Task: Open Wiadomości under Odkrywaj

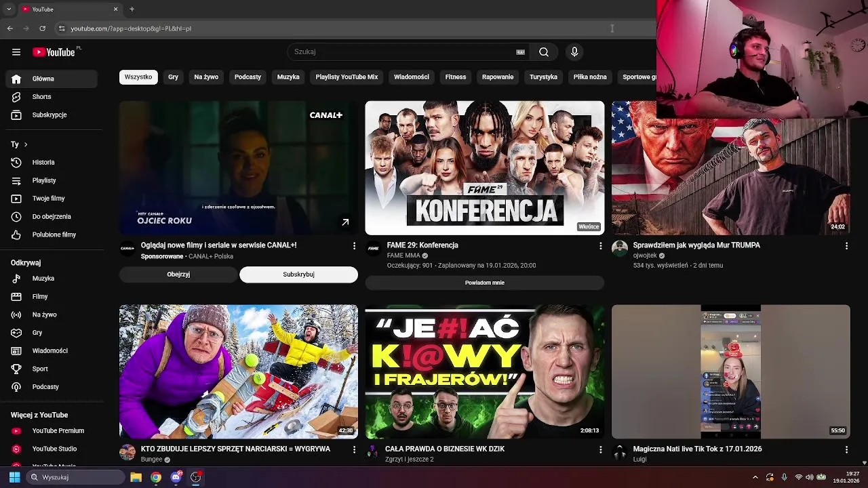Action: (52, 351)
